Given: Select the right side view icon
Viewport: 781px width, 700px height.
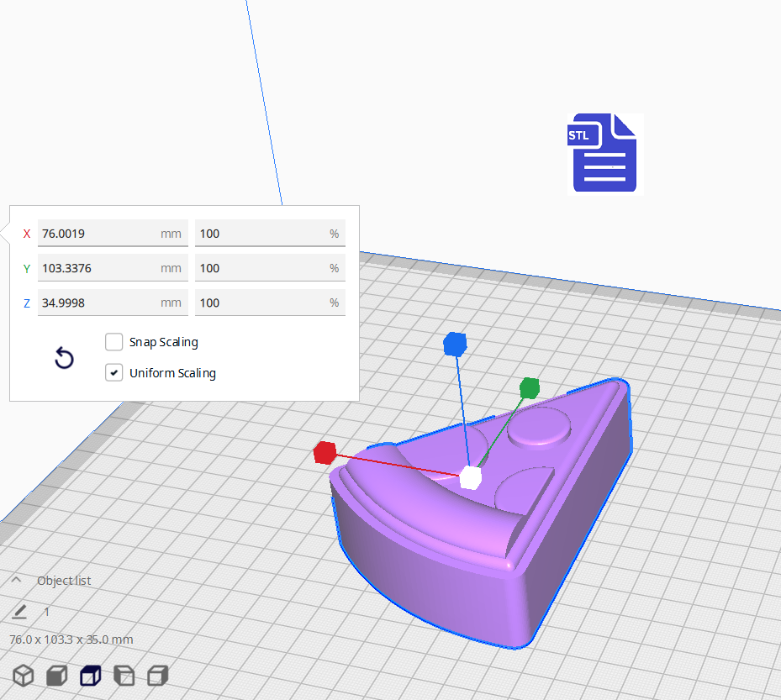Looking at the screenshot, I should click(x=158, y=675).
